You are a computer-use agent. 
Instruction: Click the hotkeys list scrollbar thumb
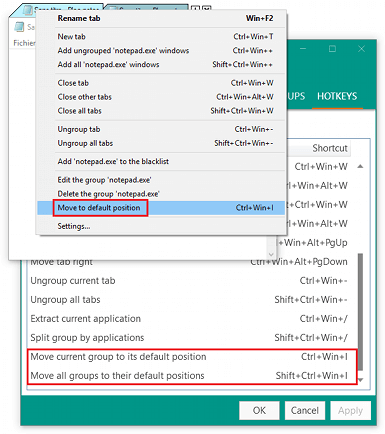click(360, 312)
